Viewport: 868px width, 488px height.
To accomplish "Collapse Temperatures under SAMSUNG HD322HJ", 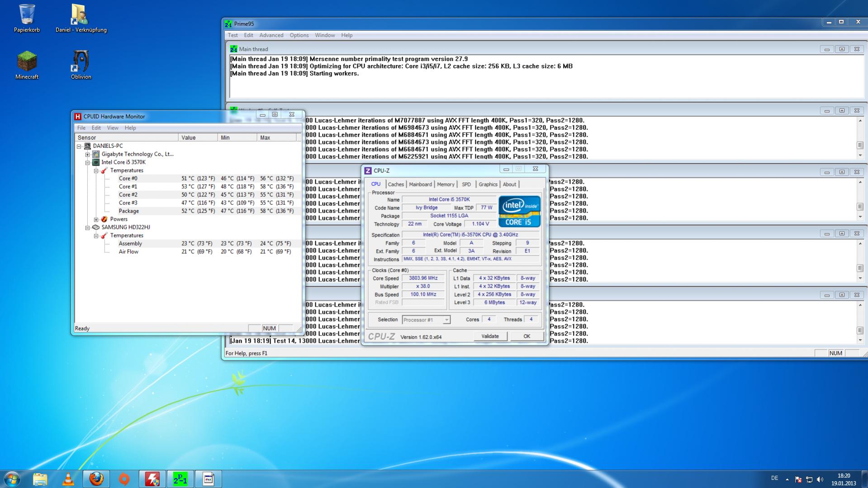I will coord(96,236).
